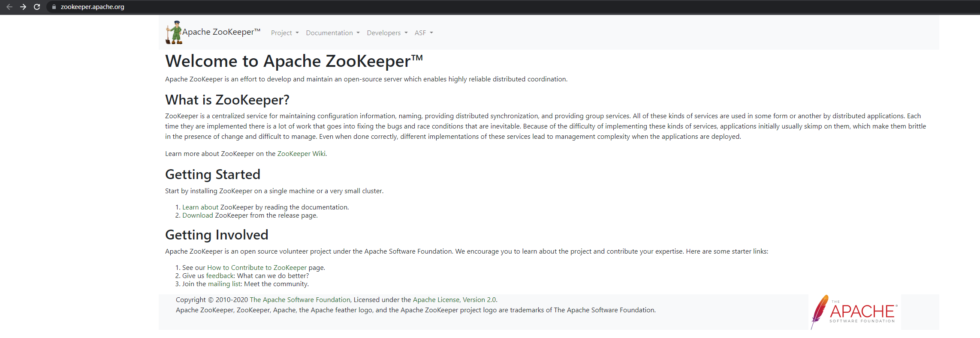Click the browser back arrow icon
This screenshot has height=338, width=980.
(x=9, y=7)
